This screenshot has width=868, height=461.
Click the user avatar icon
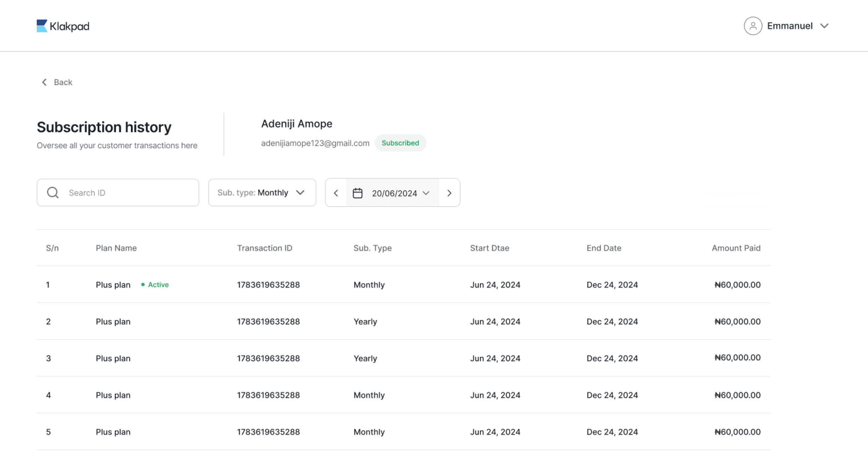753,26
